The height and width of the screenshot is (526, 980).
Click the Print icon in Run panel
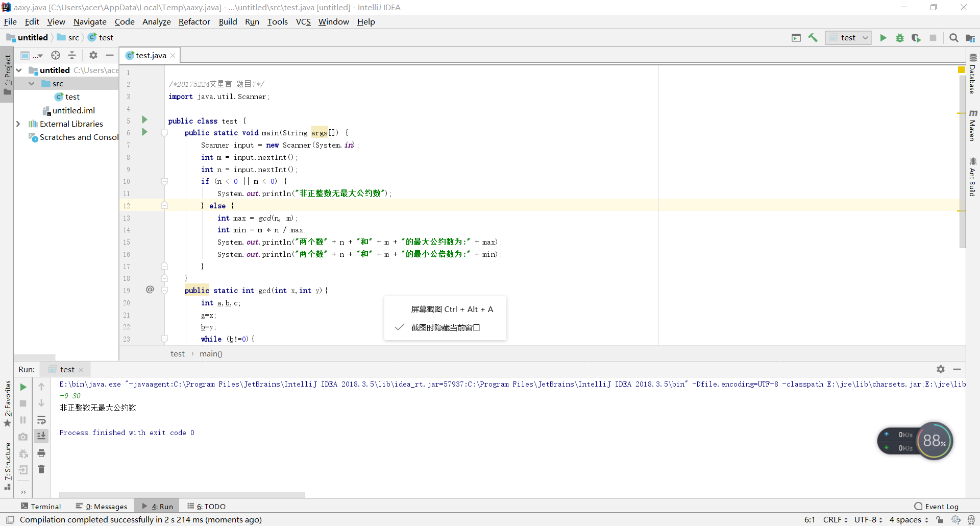[41, 453]
